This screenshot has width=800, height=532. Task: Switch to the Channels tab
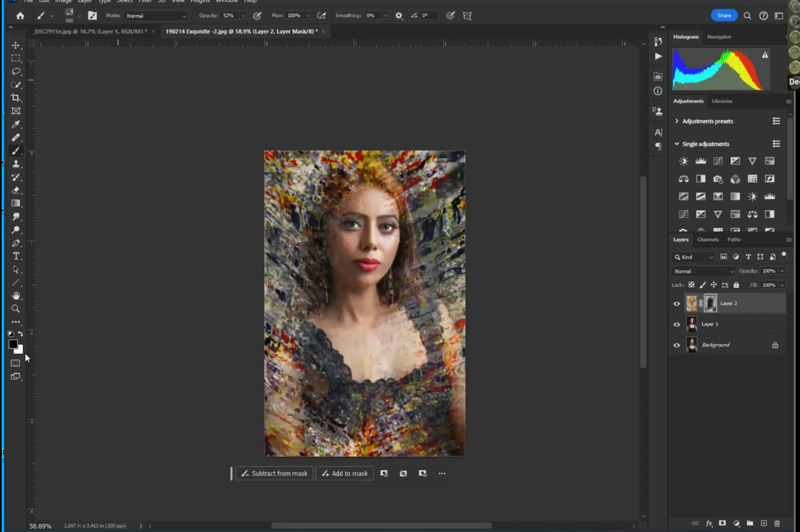click(707, 239)
